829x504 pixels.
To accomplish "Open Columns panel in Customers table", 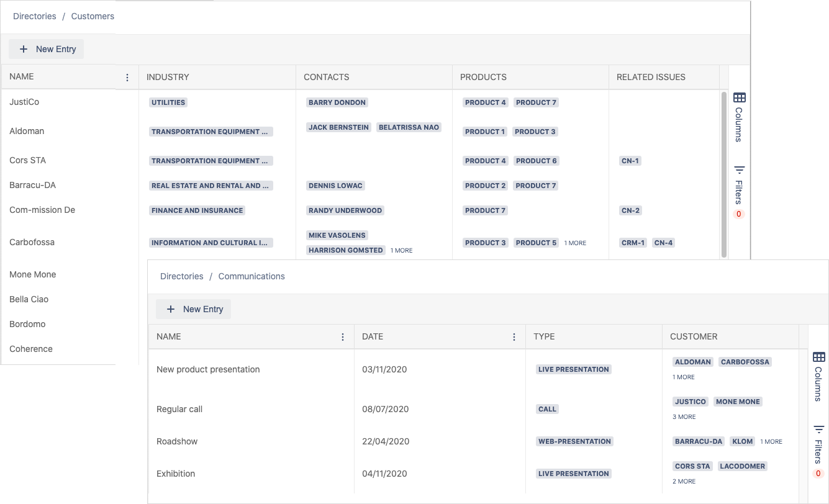I will click(739, 116).
